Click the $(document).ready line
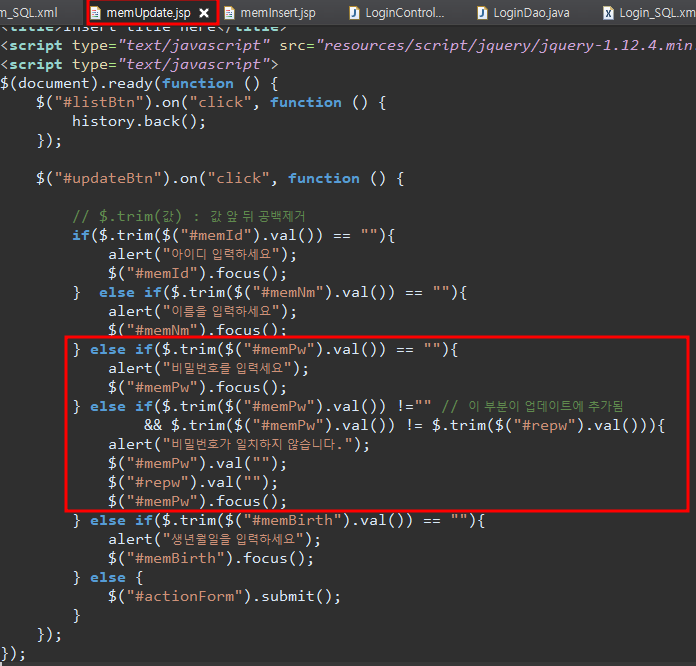The height and width of the screenshot is (666, 696). click(x=139, y=83)
